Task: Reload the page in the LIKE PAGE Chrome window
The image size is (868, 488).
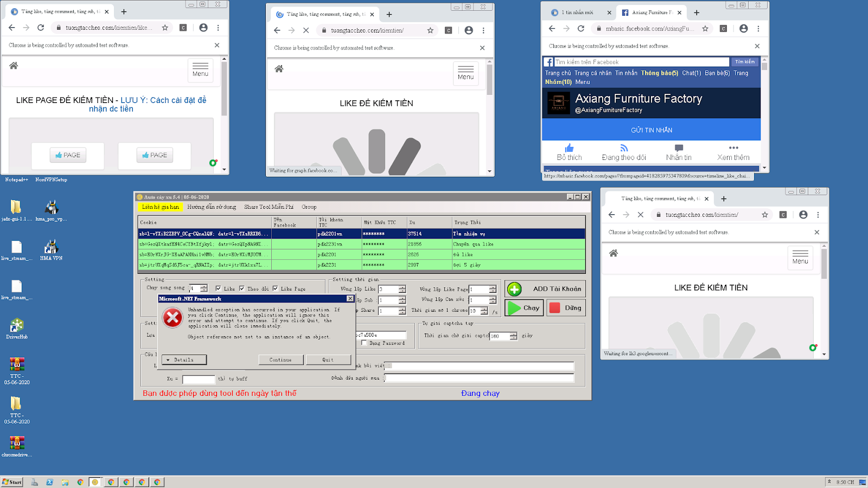Action: (40, 28)
